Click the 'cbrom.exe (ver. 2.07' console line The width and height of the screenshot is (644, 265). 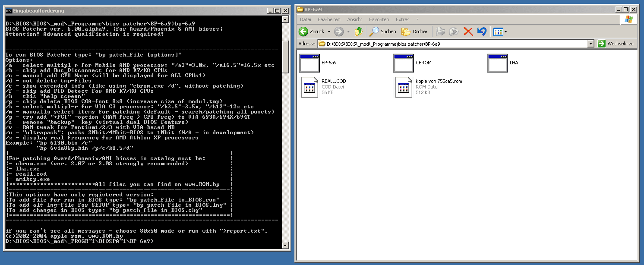point(98,164)
